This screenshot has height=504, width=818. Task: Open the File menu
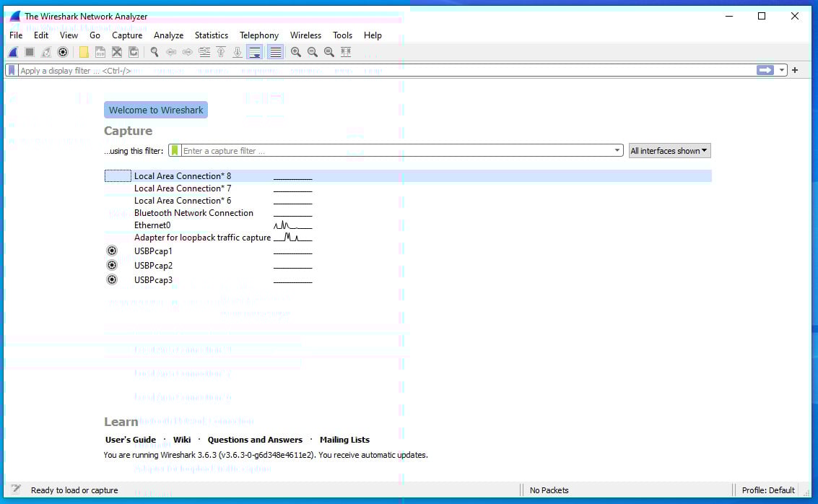[x=16, y=35]
